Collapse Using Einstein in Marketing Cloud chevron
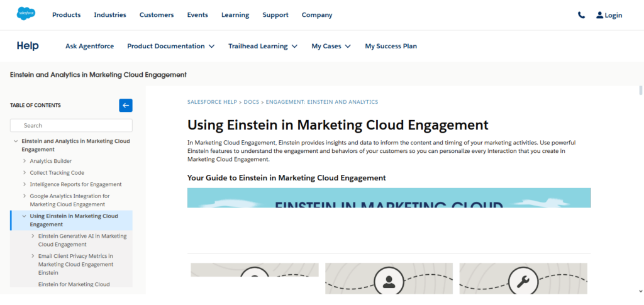Viewport: 644px width, 305px height. [25, 216]
